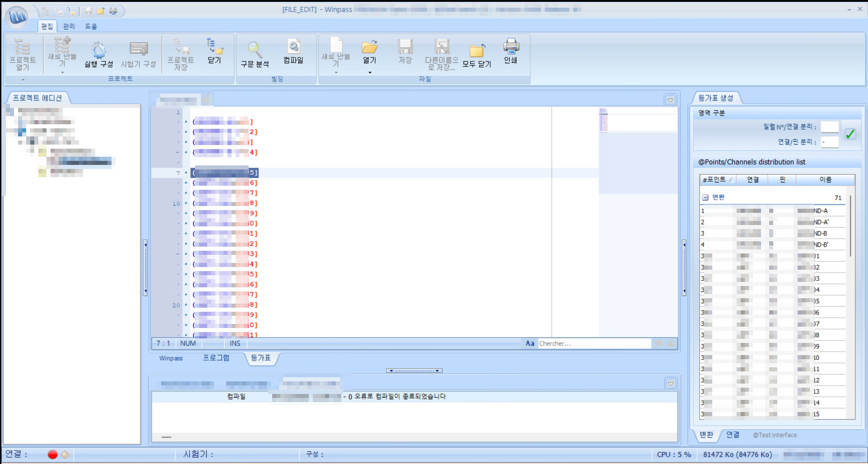Open the 관리 ribbon tab
868x464 pixels.
tap(69, 26)
